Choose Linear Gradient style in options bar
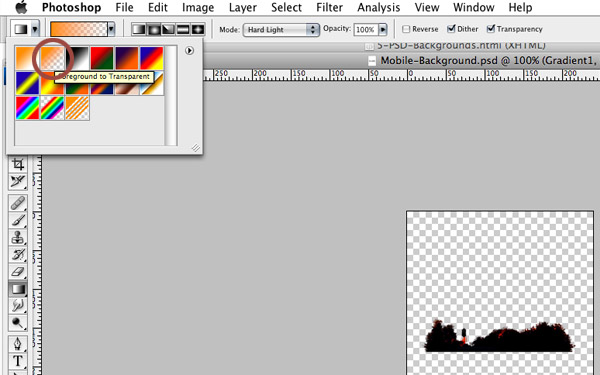The image size is (600, 375). [x=139, y=29]
